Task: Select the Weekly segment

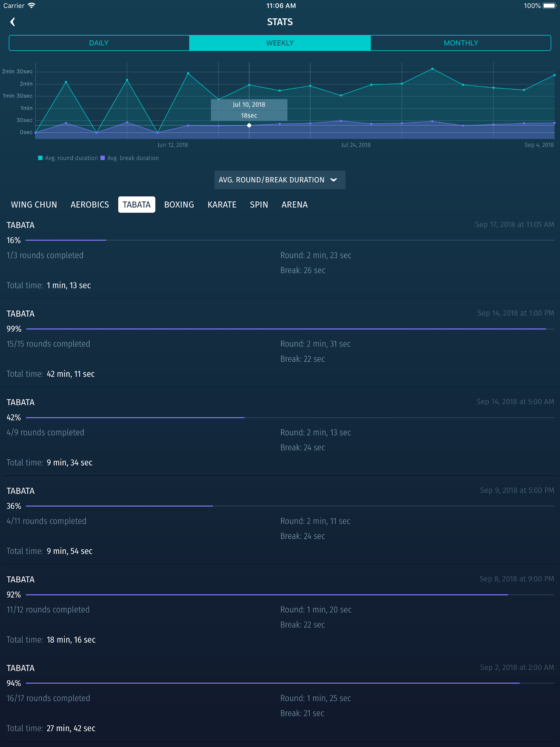Action: click(x=280, y=43)
